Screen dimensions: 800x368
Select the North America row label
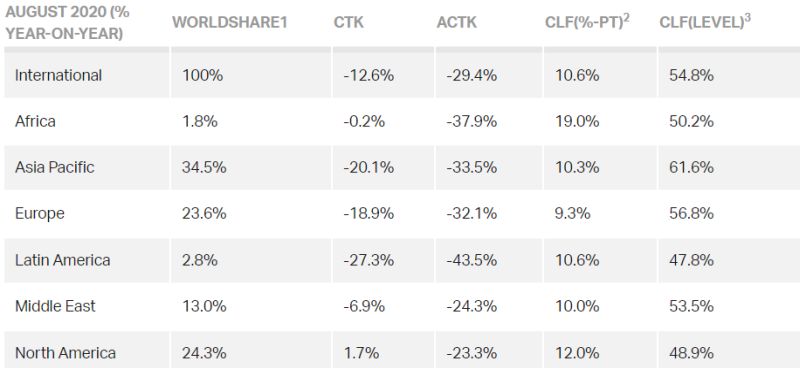65,353
